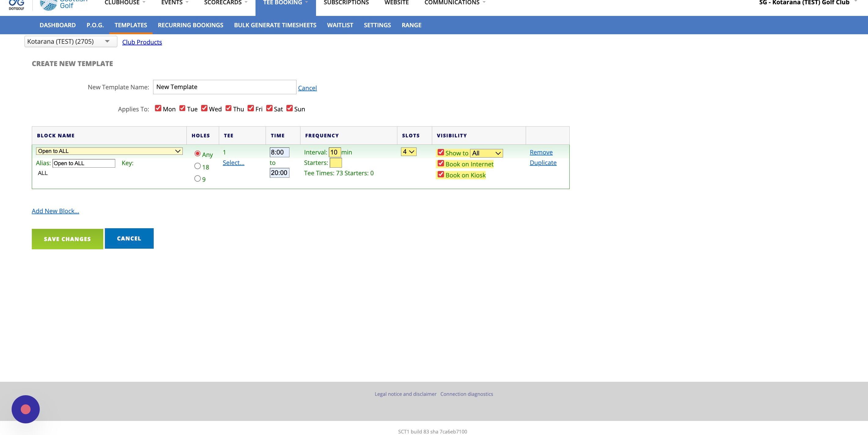Click Add New Block link
The image size is (868, 435).
point(55,211)
